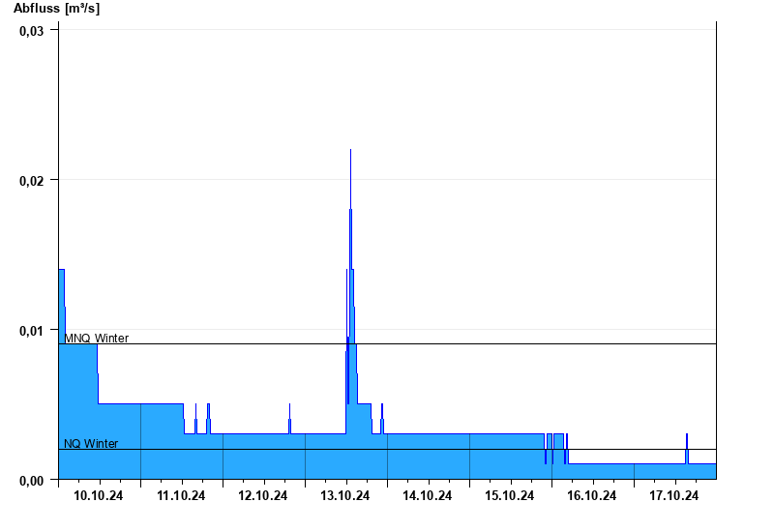Select the 11.10.24 date axis label

pyautogui.click(x=181, y=495)
